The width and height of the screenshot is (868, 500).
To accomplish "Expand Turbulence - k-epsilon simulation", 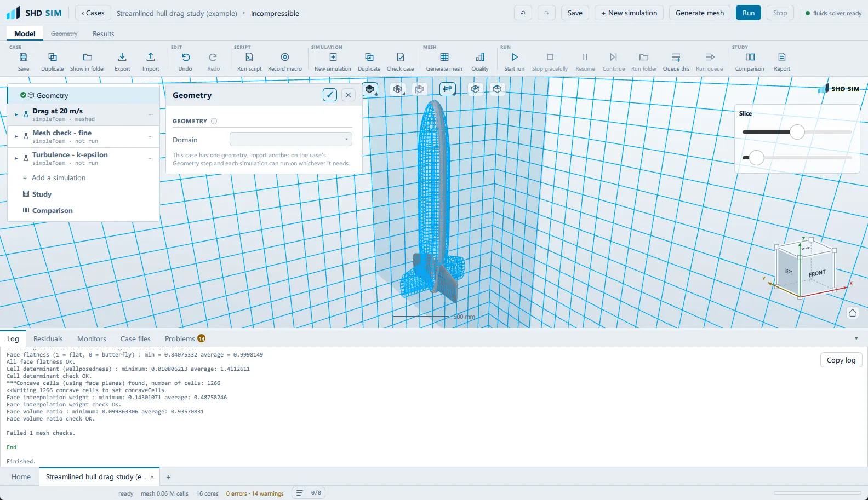I will pos(16,158).
